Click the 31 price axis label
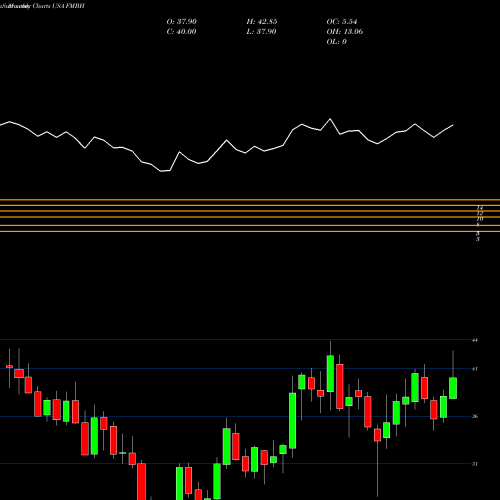The image size is (500, 500). click(475, 464)
